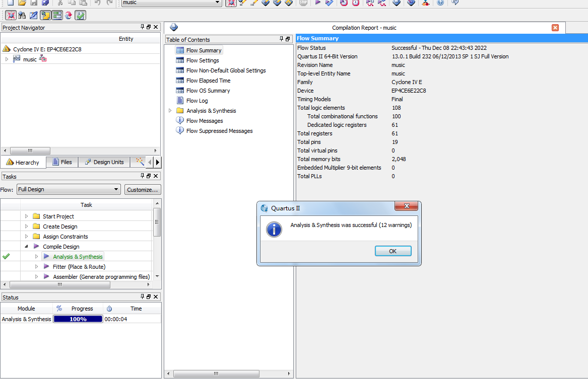This screenshot has width=588, height=379.
Task: Click the Help question mark toolbar icon
Action: pos(440,3)
